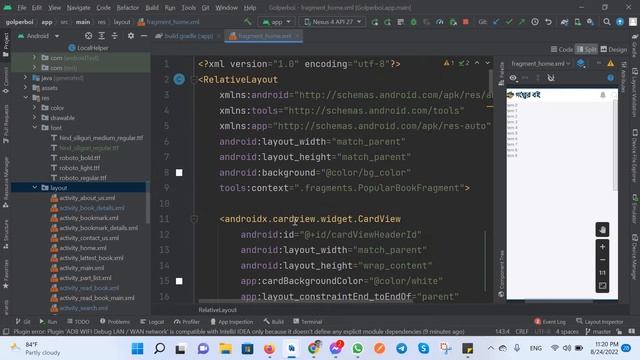Open the fragment_home.xml dropdown in preview
This screenshot has height=360, width=640.
click(541, 64)
